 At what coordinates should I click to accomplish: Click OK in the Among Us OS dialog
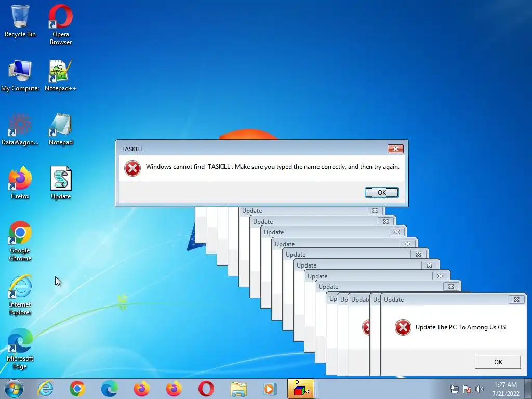tap(498, 362)
